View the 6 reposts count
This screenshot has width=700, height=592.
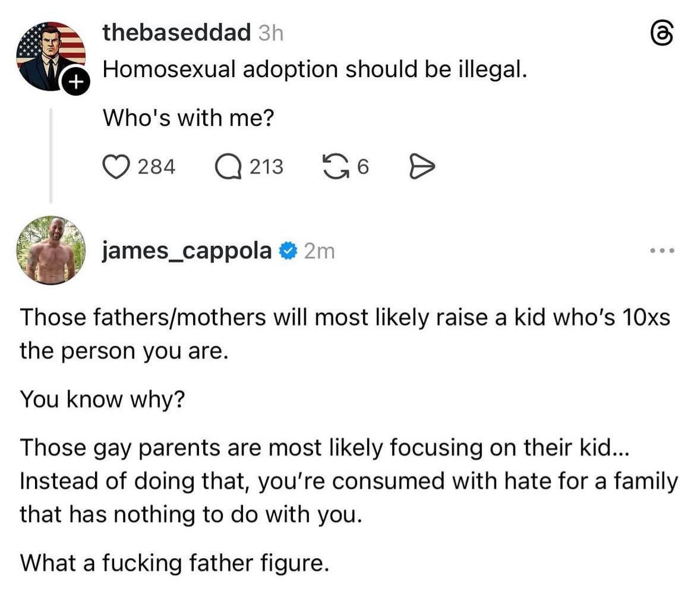pyautogui.click(x=363, y=167)
